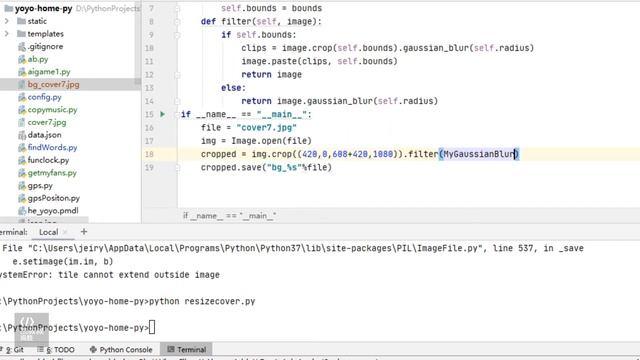The width and height of the screenshot is (640, 360).
Task: Select the yoyo-home-py project root
Action: pyautogui.click(x=43, y=9)
